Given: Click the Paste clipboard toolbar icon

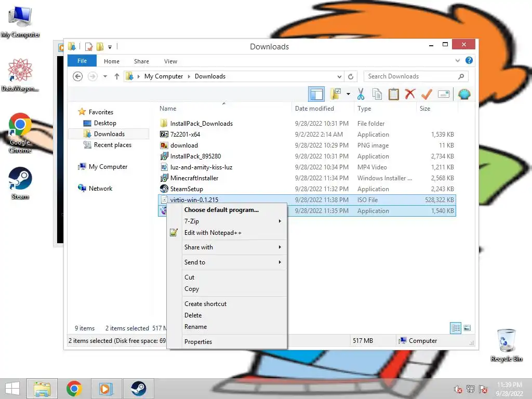Looking at the screenshot, I should point(394,95).
